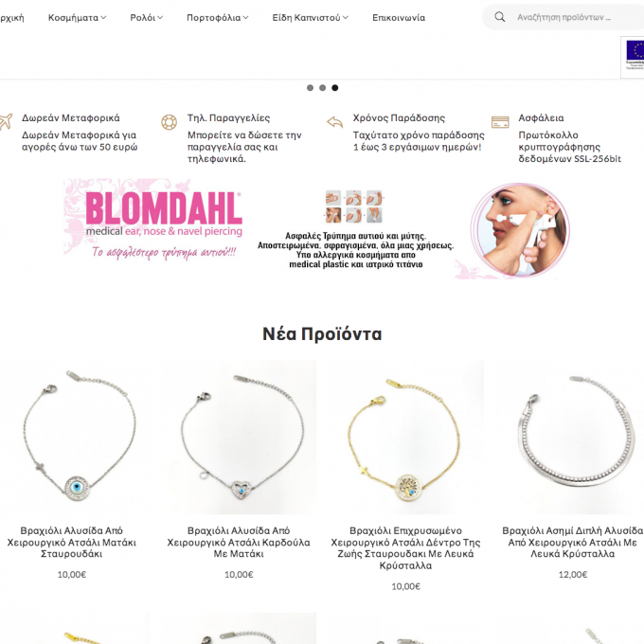Screen dimensions: 644x644
Task: Open the Είδη Καπνιστού menu
Action: click(x=310, y=18)
